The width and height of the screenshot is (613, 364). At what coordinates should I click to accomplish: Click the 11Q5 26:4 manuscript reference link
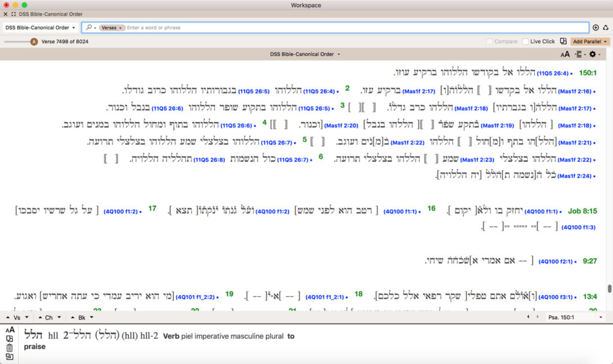click(552, 73)
